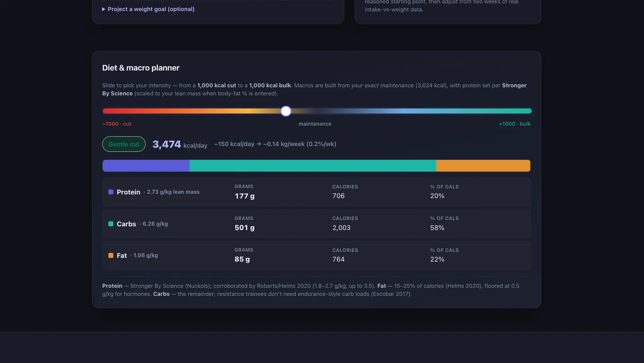644x363 pixels.
Task: Click the "2.73 g/kg lean mass" note
Action: tap(173, 192)
